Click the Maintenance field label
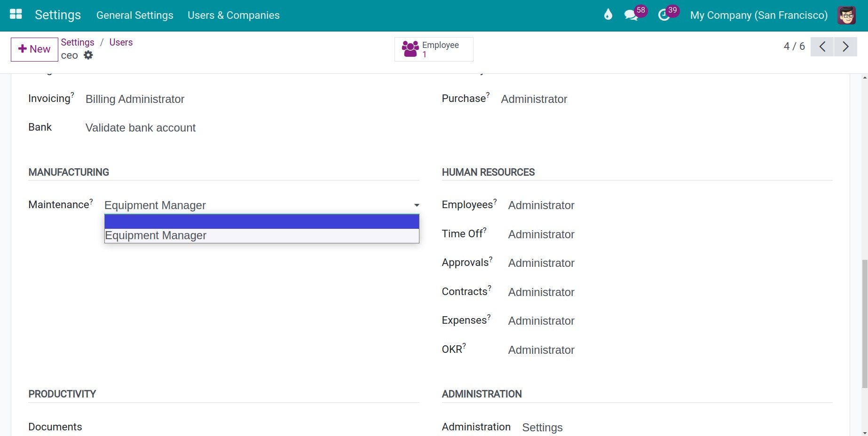The width and height of the screenshot is (868, 436). click(x=59, y=205)
